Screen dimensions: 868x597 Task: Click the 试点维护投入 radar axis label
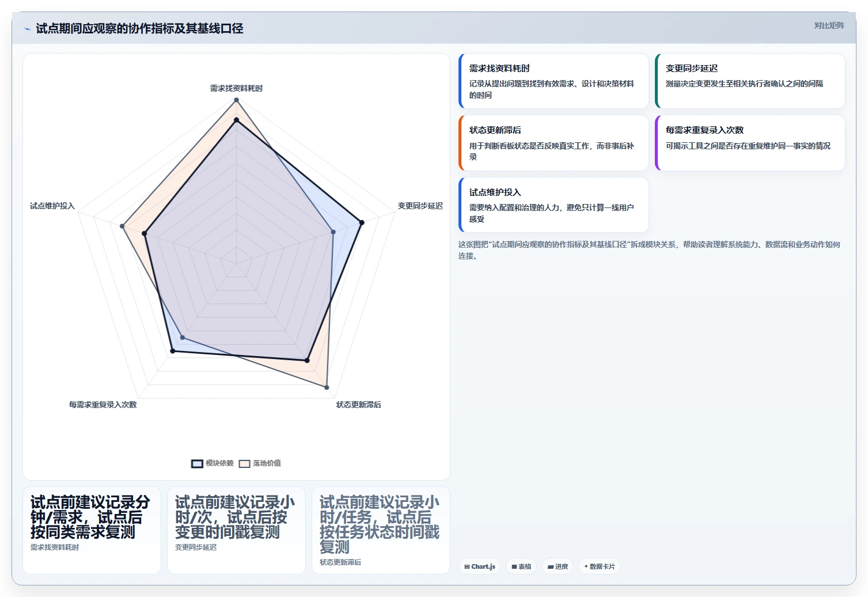point(52,206)
